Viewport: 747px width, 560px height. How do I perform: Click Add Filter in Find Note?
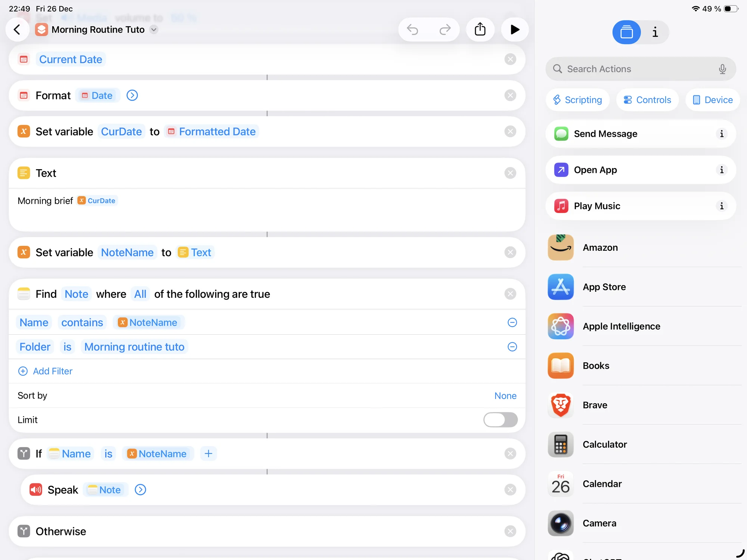(x=46, y=371)
